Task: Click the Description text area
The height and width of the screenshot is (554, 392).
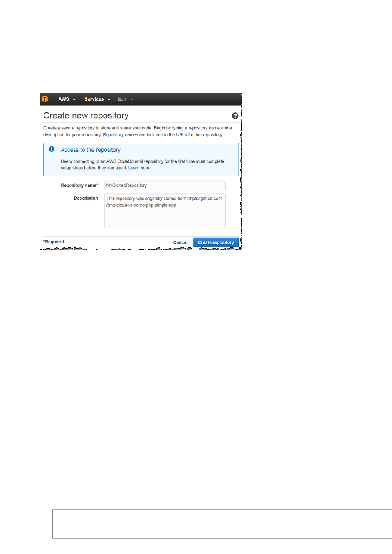Action: pos(165,211)
